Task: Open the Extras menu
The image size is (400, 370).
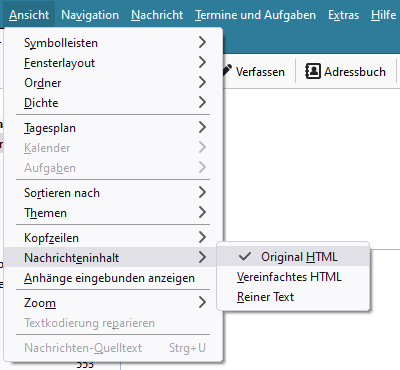Action: click(x=344, y=15)
